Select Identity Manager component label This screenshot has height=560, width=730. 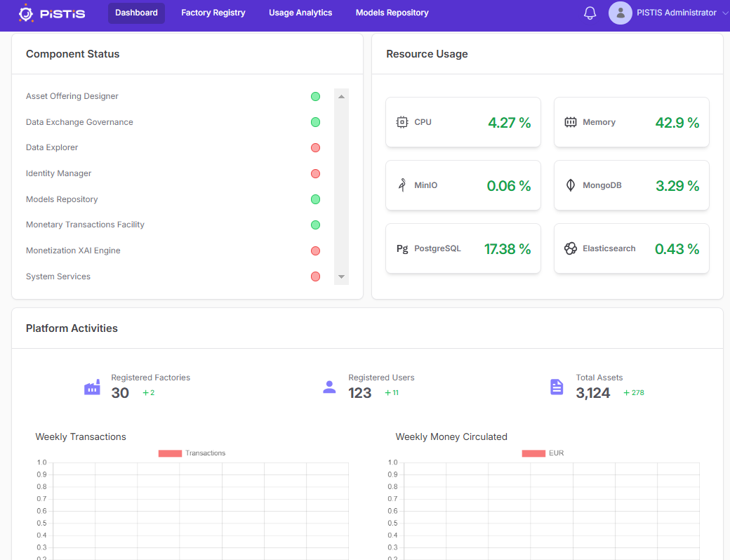[x=59, y=173]
